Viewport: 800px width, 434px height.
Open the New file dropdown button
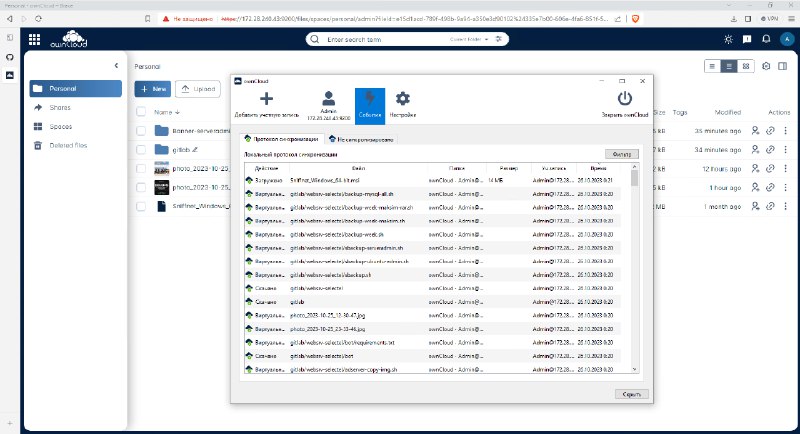[x=153, y=89]
